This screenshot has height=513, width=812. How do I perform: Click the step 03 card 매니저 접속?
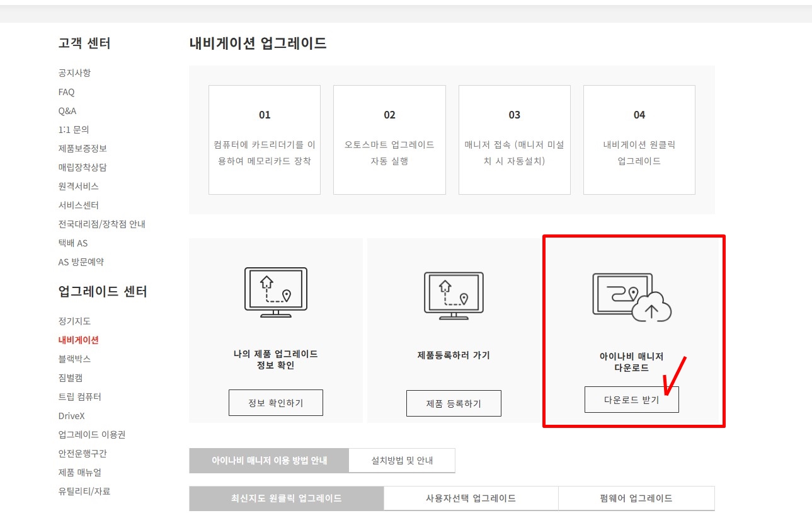515,140
